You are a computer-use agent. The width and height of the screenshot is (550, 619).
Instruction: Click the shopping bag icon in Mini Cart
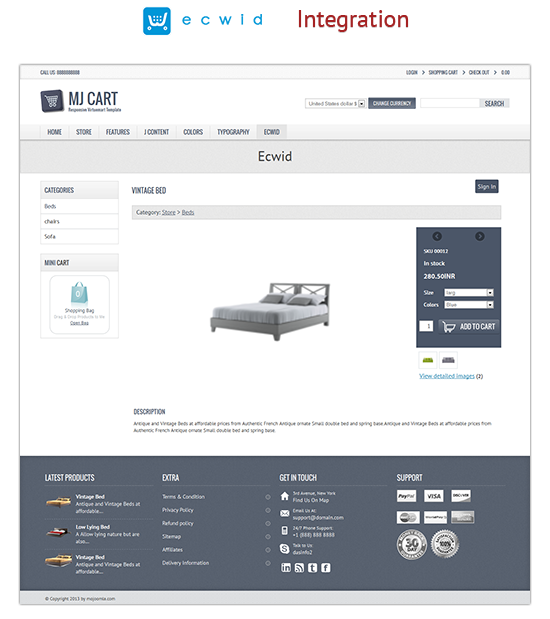tap(79, 294)
